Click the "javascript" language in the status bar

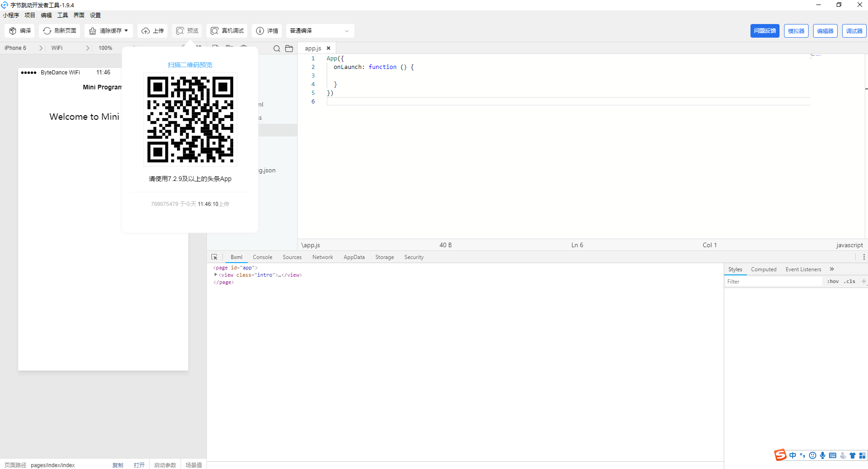(849, 245)
